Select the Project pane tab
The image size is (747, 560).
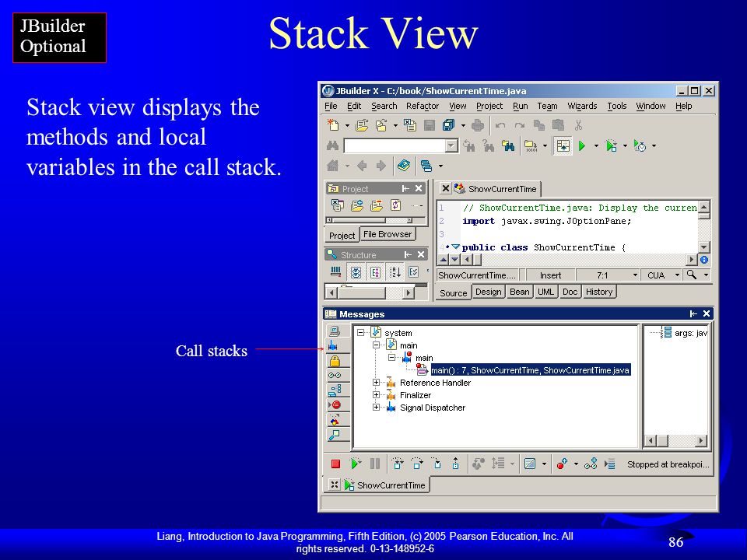point(342,235)
